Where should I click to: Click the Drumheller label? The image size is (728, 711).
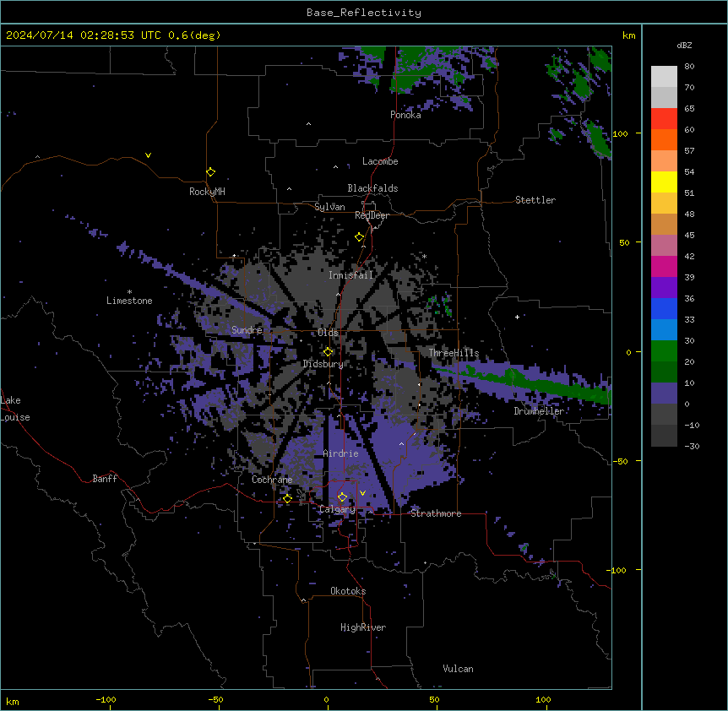tap(539, 411)
